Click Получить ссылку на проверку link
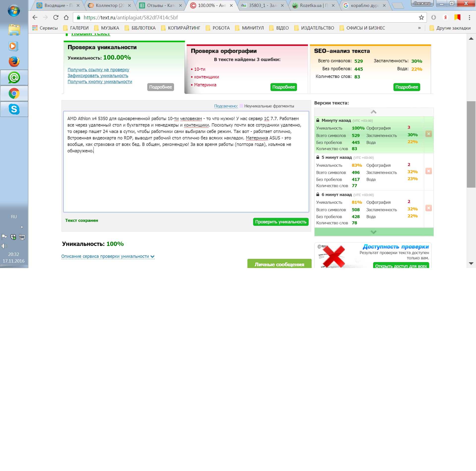Image resolution: width=476 pixels, height=471 pixels. point(98,70)
